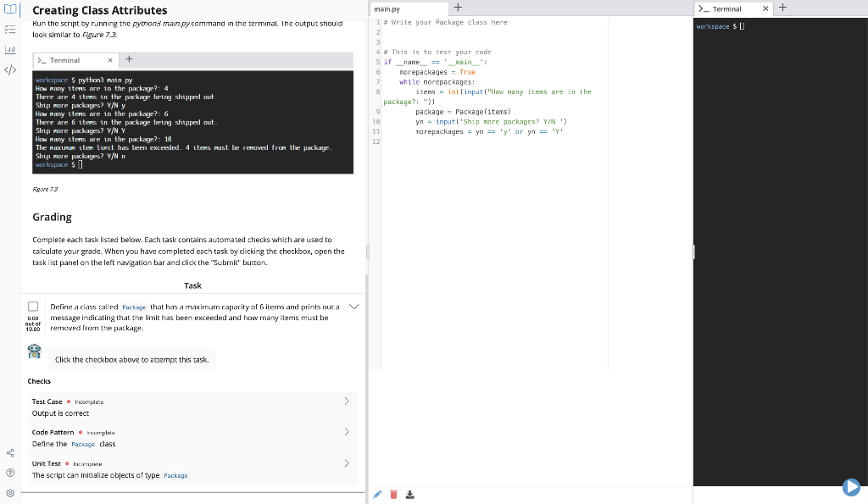The image size is (868, 504).
Task: Select the task list icon in sidebar
Action: [x=8, y=30]
